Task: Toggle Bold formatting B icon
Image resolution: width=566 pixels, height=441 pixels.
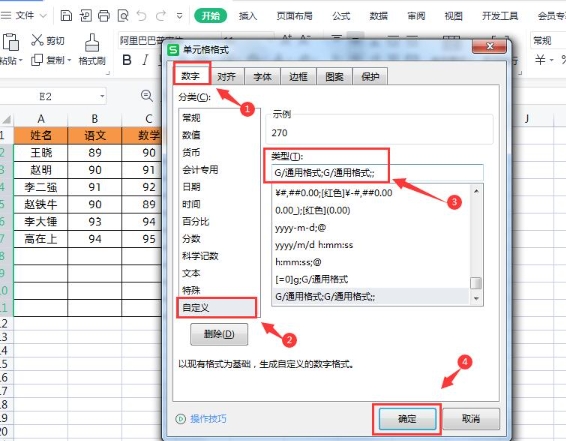Action: (127, 60)
